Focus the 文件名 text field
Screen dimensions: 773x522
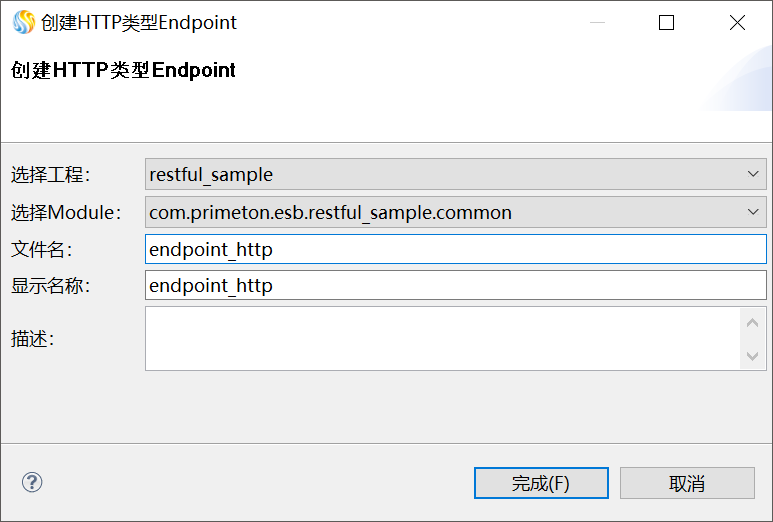[455, 249]
